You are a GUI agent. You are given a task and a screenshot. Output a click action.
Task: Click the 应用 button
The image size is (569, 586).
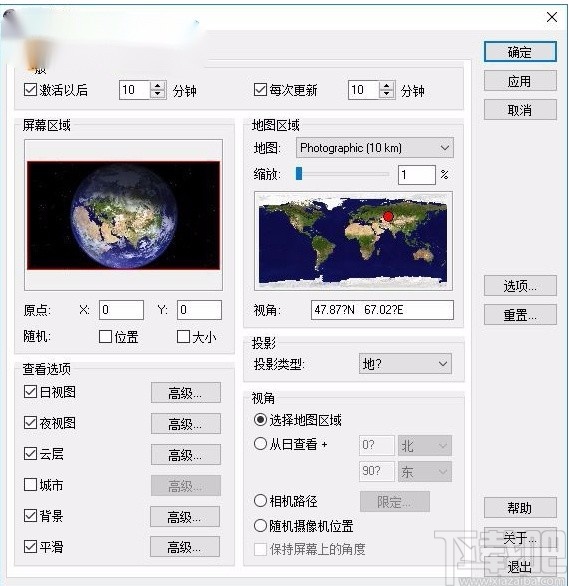click(520, 81)
